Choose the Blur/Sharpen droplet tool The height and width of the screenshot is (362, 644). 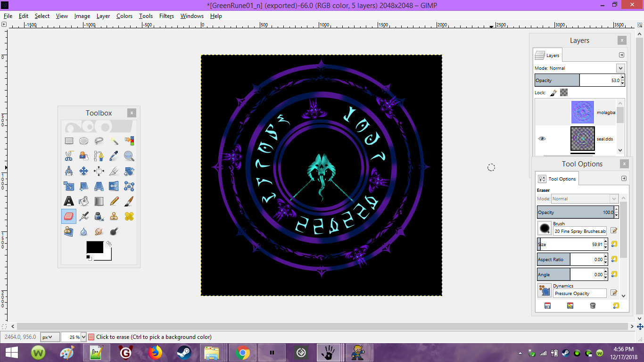[84, 231]
